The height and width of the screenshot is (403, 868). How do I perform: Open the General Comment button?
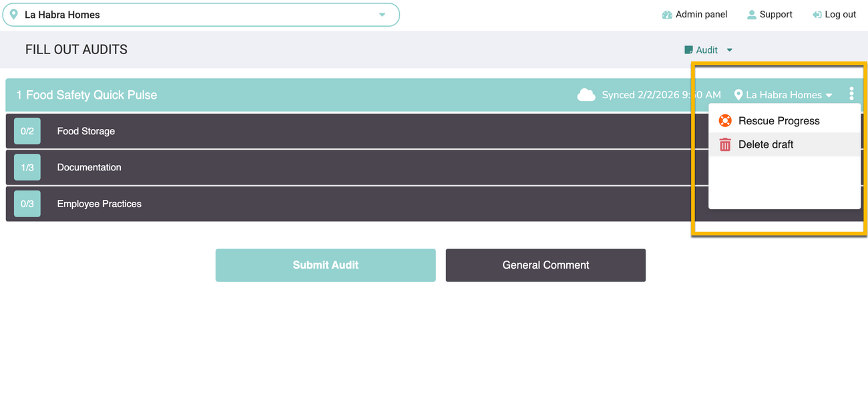pos(546,265)
